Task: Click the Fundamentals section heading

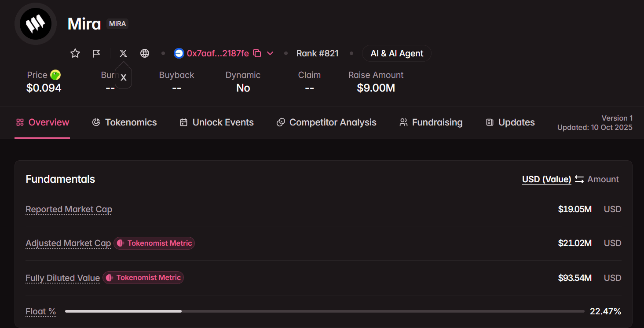Action: click(60, 179)
